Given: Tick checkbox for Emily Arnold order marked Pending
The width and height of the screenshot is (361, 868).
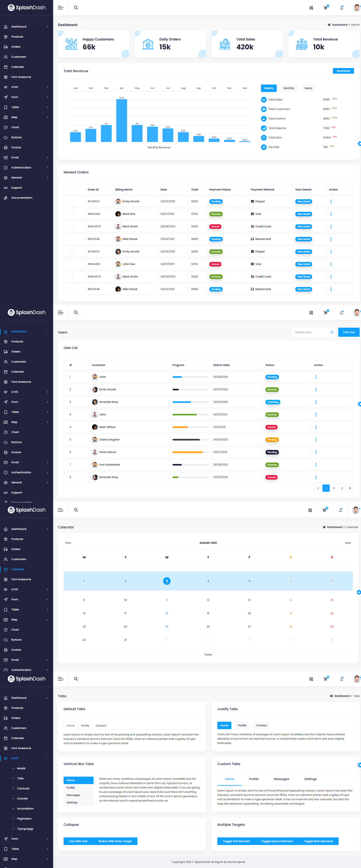Looking at the screenshot, I should pyautogui.click(x=71, y=201).
